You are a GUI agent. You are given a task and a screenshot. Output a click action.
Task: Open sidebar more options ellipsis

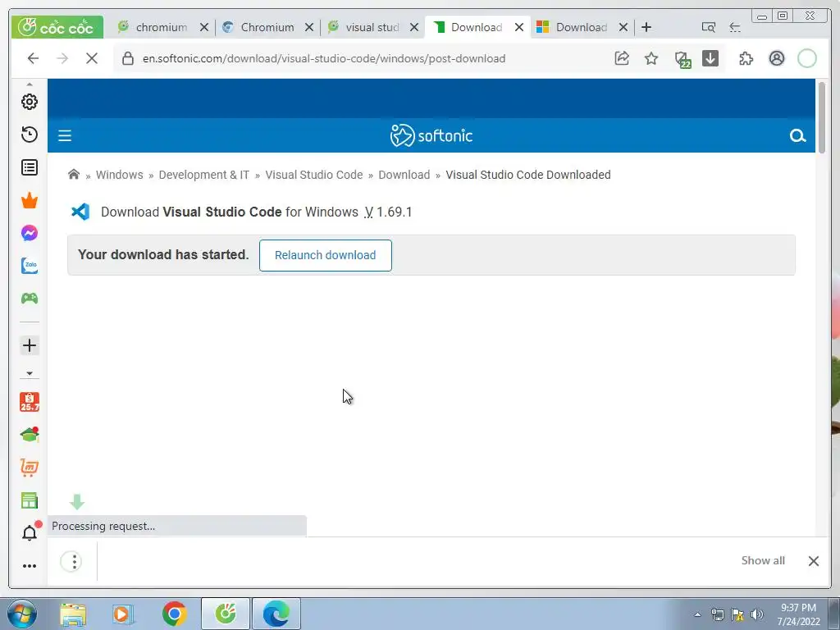30,566
